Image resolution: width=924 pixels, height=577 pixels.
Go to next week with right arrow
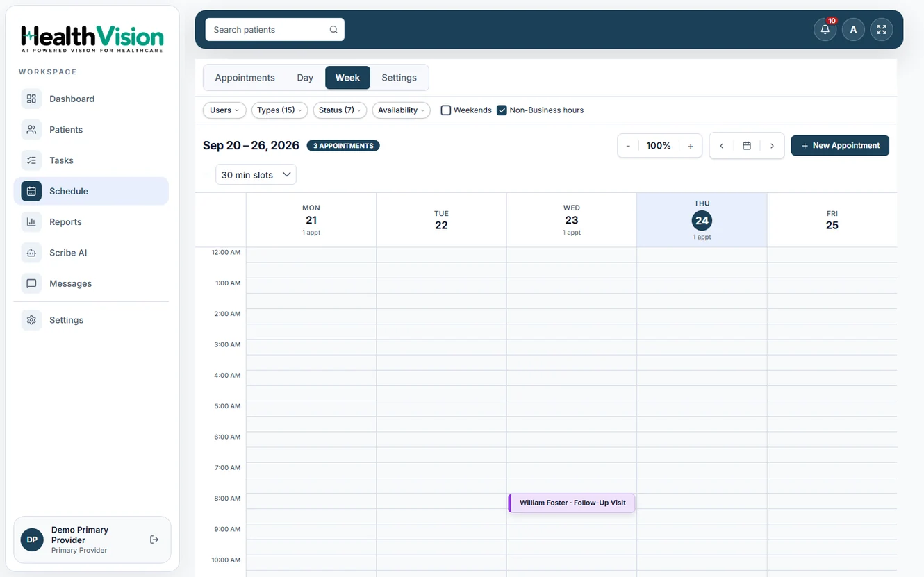coord(772,146)
